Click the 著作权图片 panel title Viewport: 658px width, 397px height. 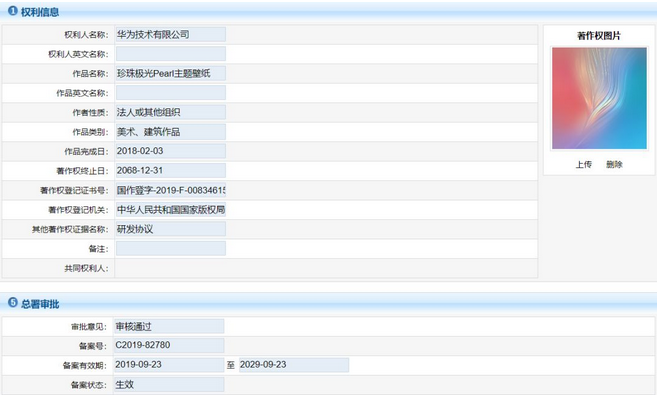pos(599,36)
